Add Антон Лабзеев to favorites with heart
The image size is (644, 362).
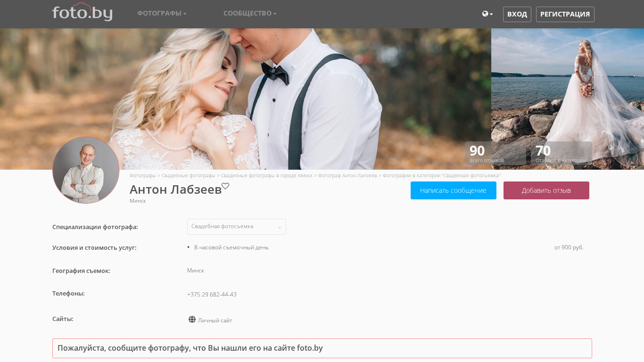pos(225,186)
